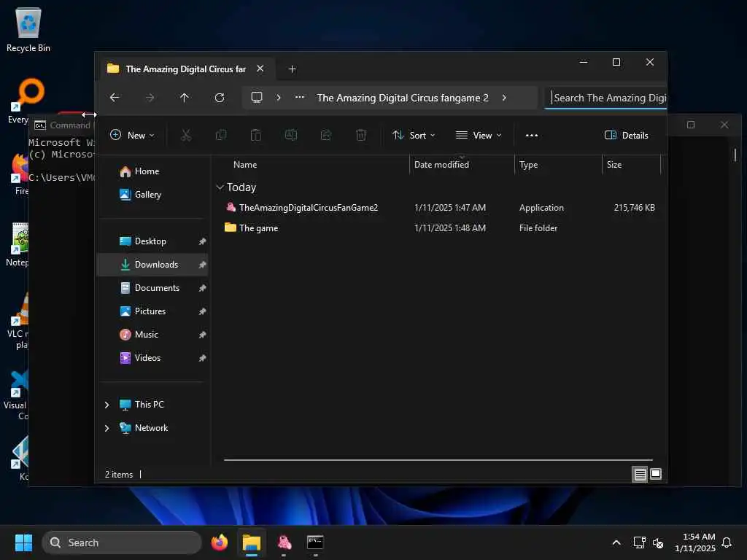Switch to large thumbnails view layout
Screen dimensions: 747x560
coord(656,474)
